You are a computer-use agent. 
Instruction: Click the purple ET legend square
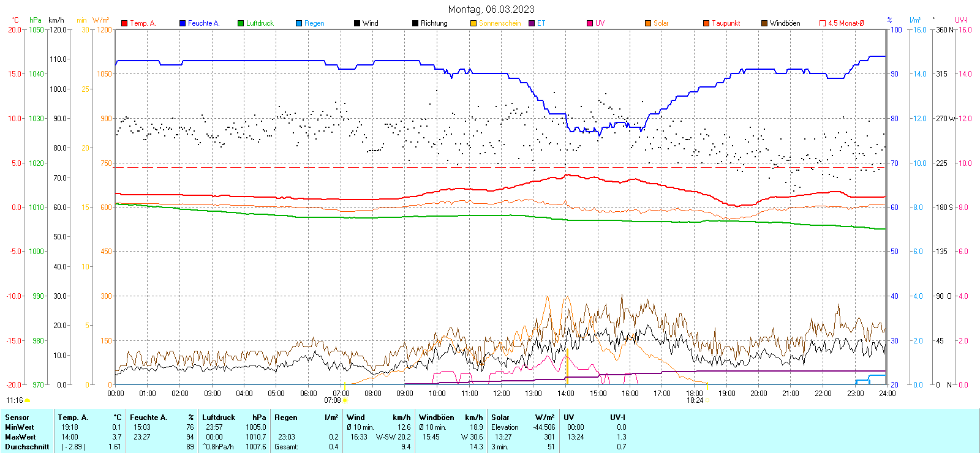(x=532, y=23)
